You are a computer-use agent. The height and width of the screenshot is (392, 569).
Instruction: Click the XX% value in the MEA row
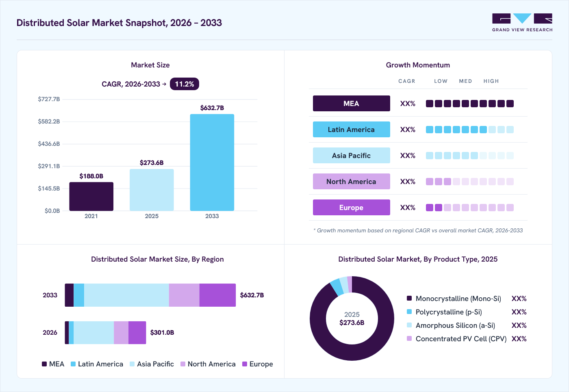pyautogui.click(x=408, y=104)
